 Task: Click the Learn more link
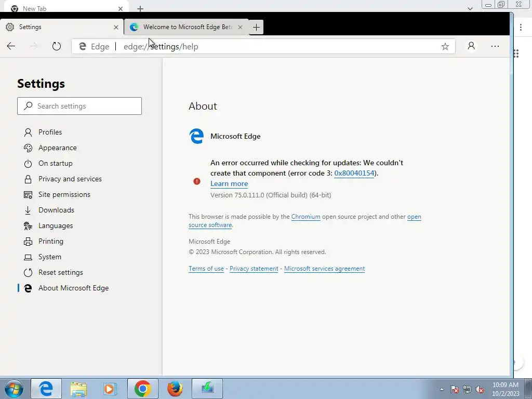(x=229, y=183)
